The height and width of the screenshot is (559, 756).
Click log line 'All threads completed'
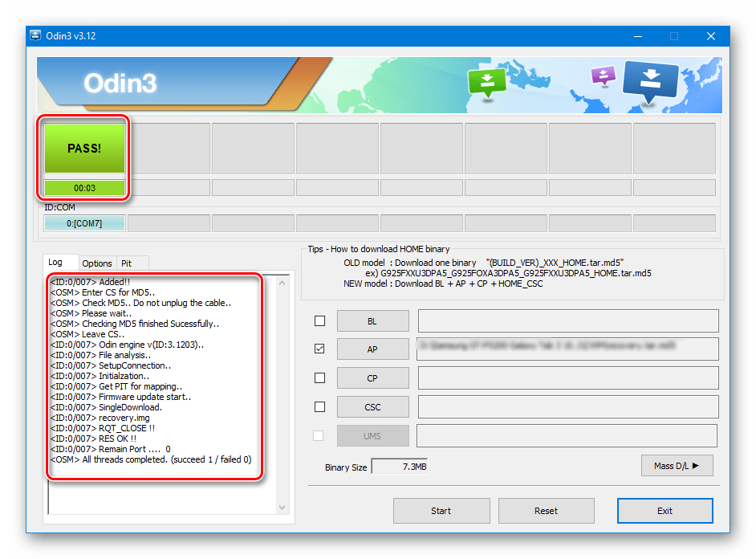point(151,459)
